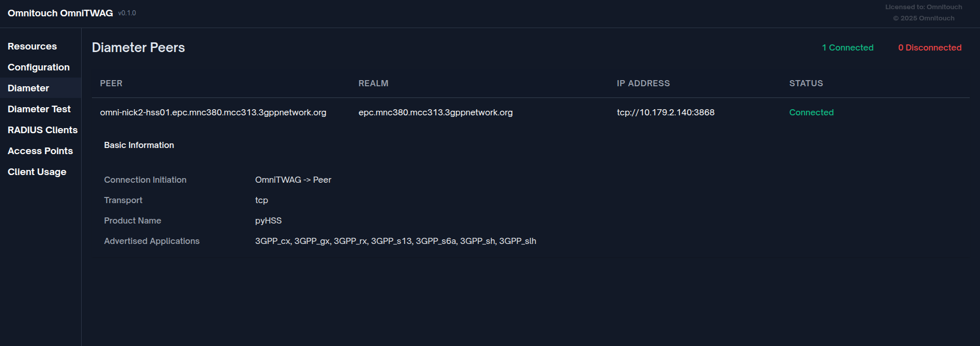The height and width of the screenshot is (346, 980).
Task: Select the Diameter sidebar item
Action: pos(28,88)
